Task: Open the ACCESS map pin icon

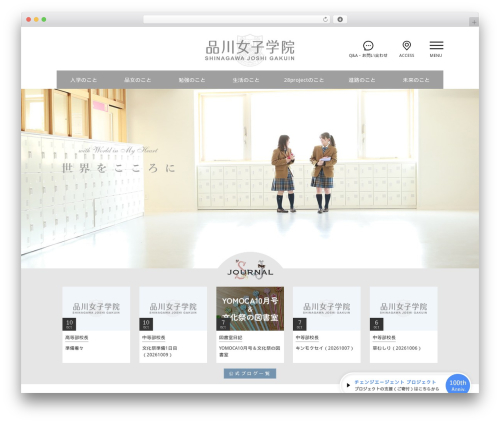Action: click(407, 45)
